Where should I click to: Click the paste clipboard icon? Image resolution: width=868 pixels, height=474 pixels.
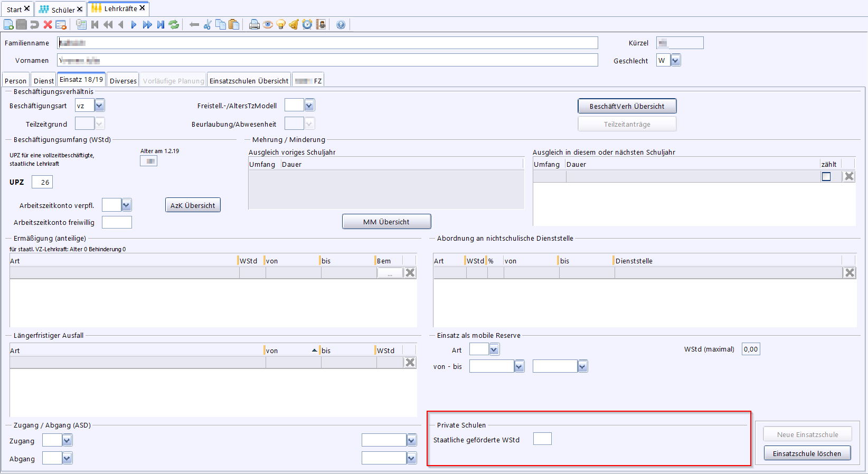[234, 24]
